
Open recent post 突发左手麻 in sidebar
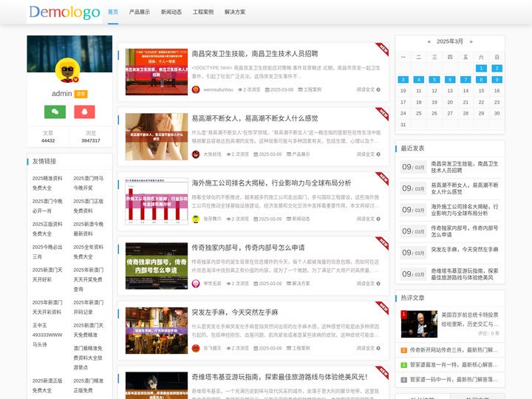coord(465,250)
